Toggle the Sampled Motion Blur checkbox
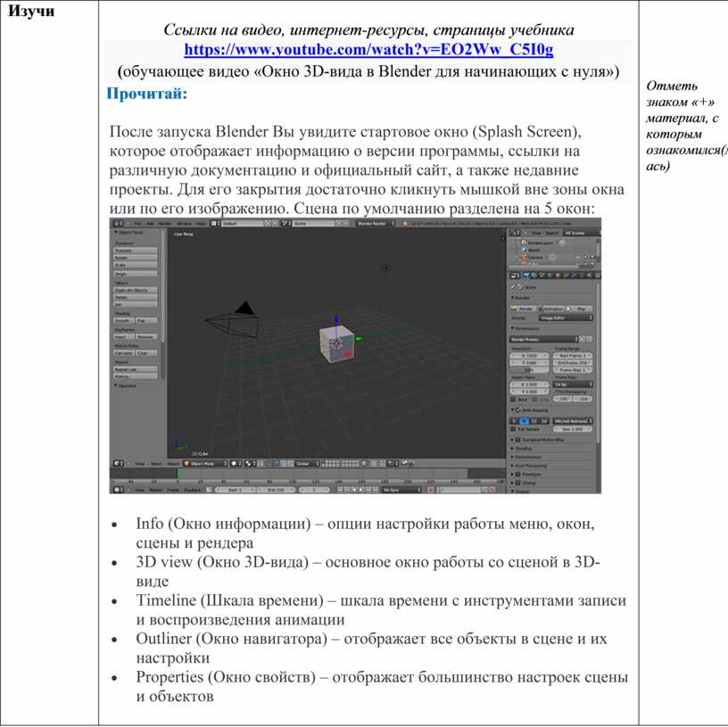This screenshot has width=728, height=727. pos(518,440)
